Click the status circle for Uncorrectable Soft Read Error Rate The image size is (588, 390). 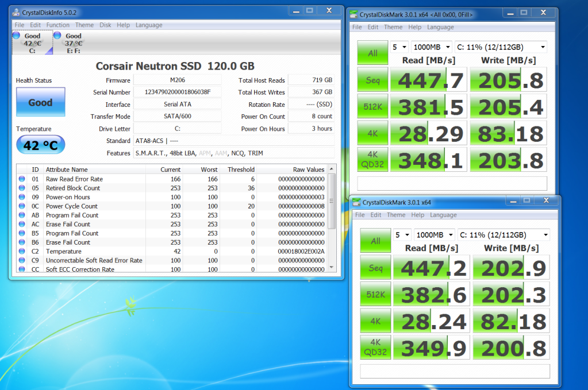(x=22, y=260)
